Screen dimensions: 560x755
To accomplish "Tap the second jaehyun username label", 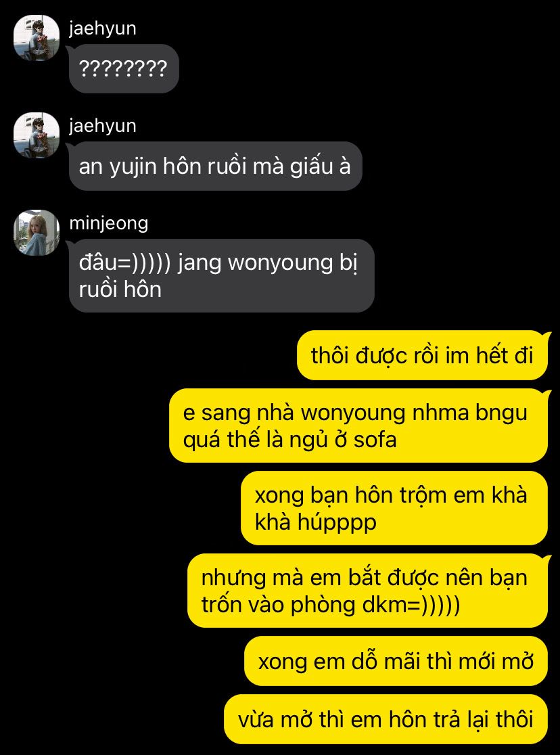I will [x=103, y=125].
